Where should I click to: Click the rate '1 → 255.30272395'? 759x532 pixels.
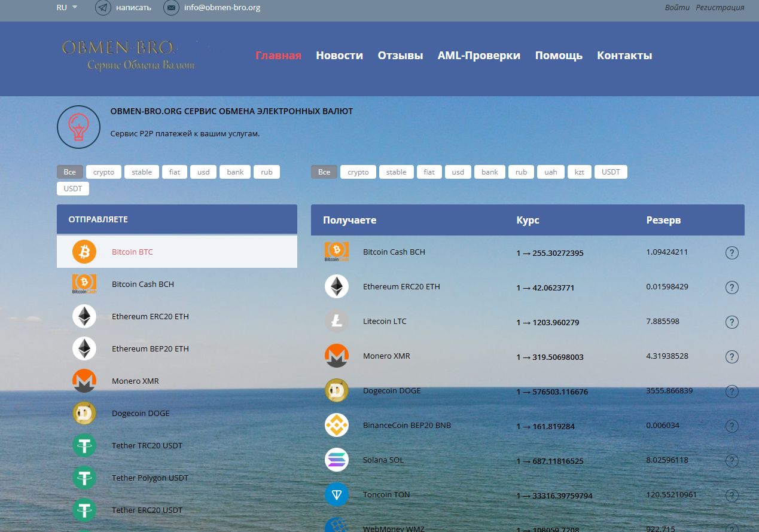tap(550, 253)
